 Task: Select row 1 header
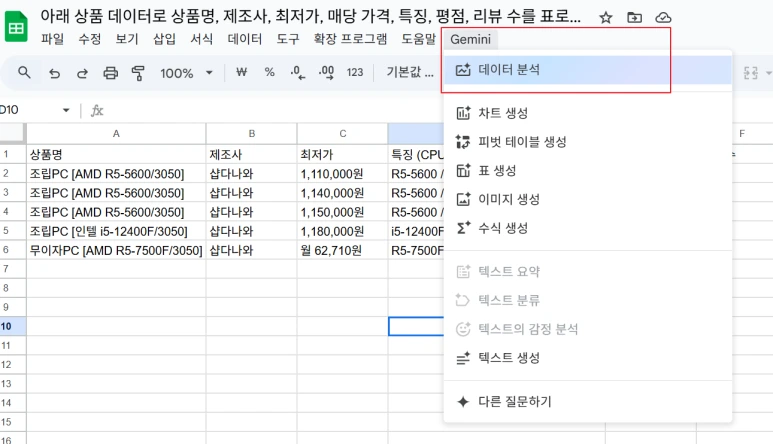point(13,154)
